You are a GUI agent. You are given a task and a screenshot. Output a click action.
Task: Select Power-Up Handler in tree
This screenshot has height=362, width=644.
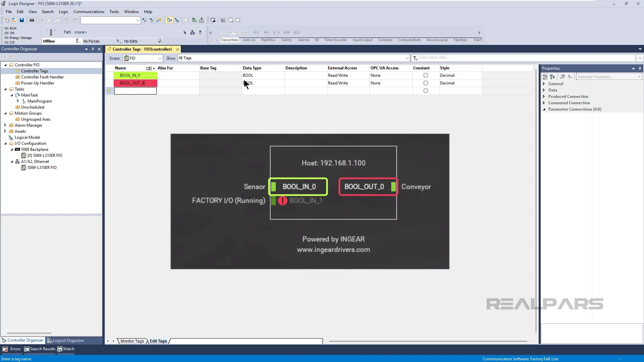coord(38,83)
